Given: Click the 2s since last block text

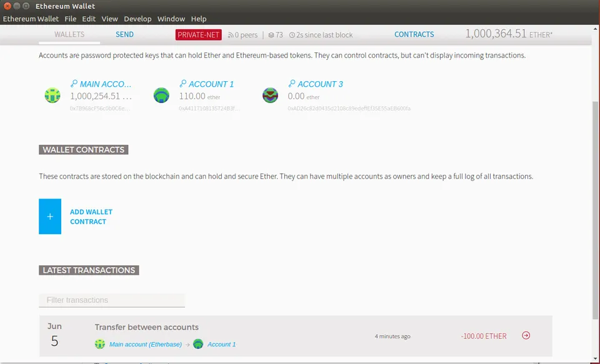Looking at the screenshot, I should (324, 35).
